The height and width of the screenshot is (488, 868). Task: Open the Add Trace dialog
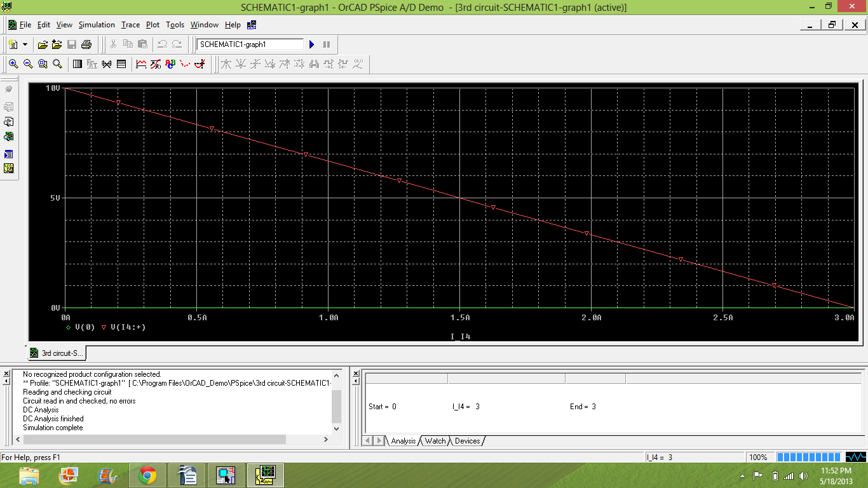click(142, 63)
